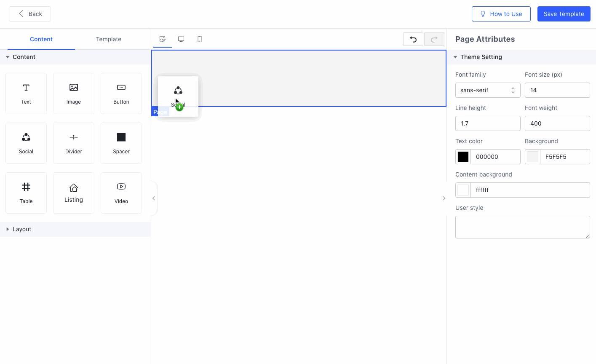The image size is (596, 364).
Task: Switch to mobile preview mode
Action: [200, 39]
